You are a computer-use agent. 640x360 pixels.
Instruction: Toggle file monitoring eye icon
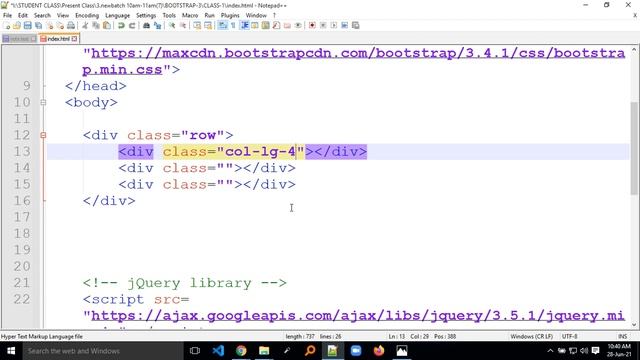(298, 25)
